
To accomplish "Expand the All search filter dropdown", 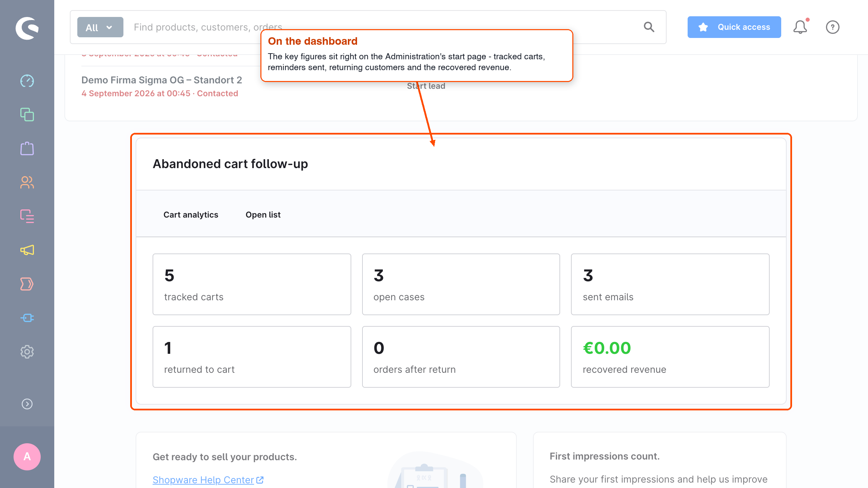I will click(100, 27).
